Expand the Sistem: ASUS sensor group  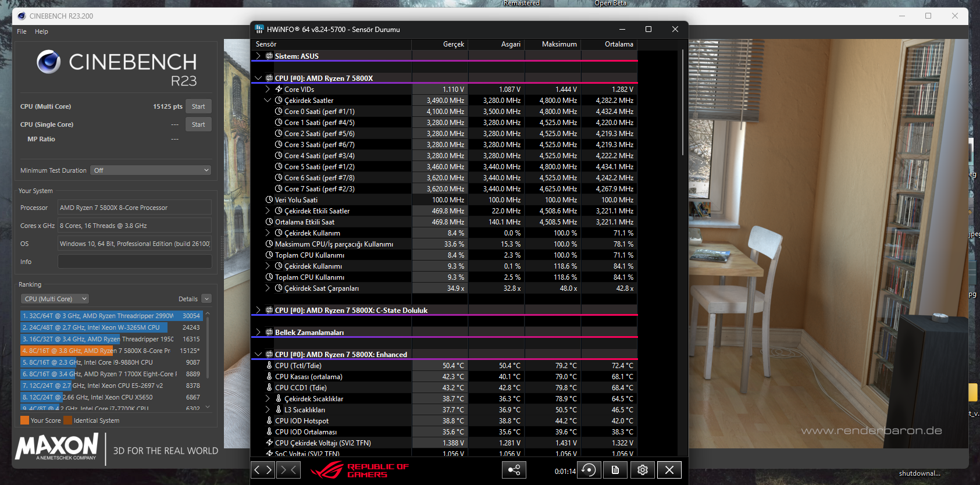click(x=258, y=56)
